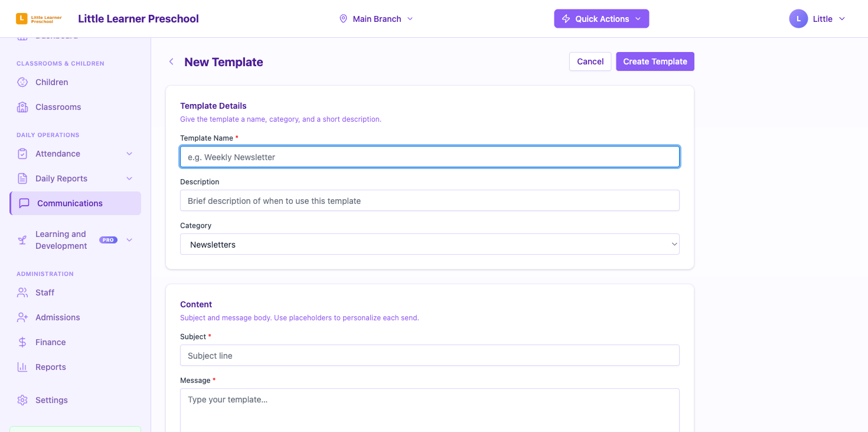
Task: Click into the Description input field
Action: click(430, 200)
